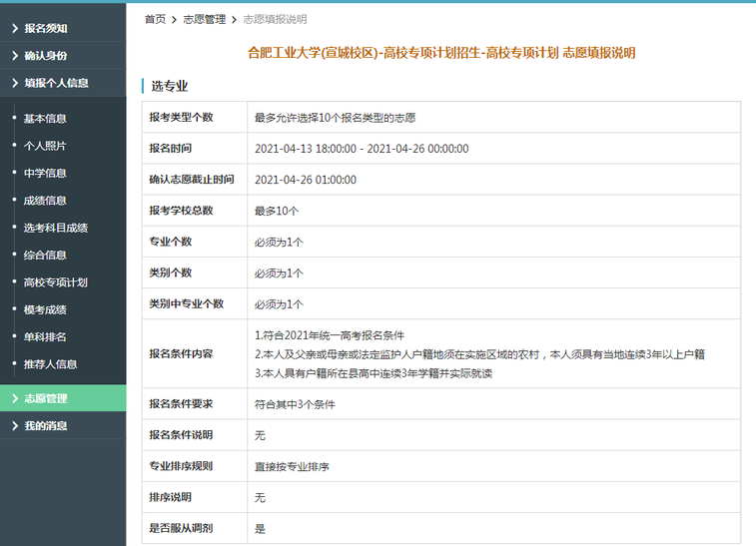Click the 首页 breadcrumb link
Viewport: 756px width, 546px height.
(x=155, y=19)
